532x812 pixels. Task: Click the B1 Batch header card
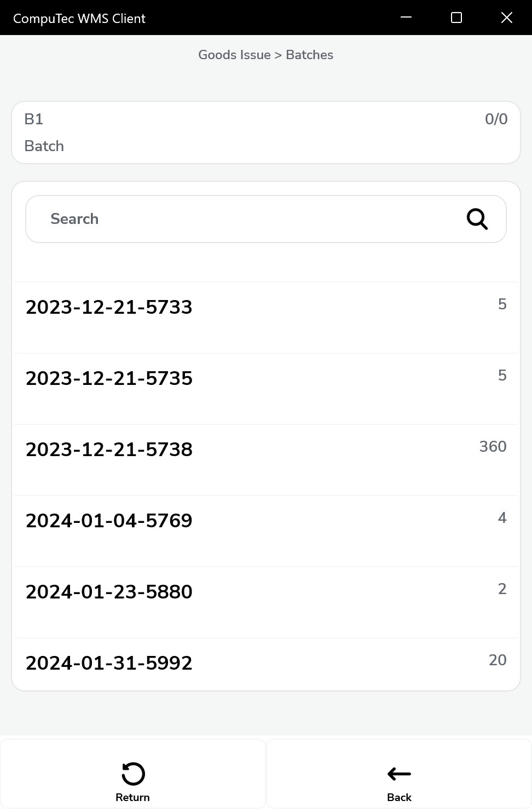pos(265,133)
